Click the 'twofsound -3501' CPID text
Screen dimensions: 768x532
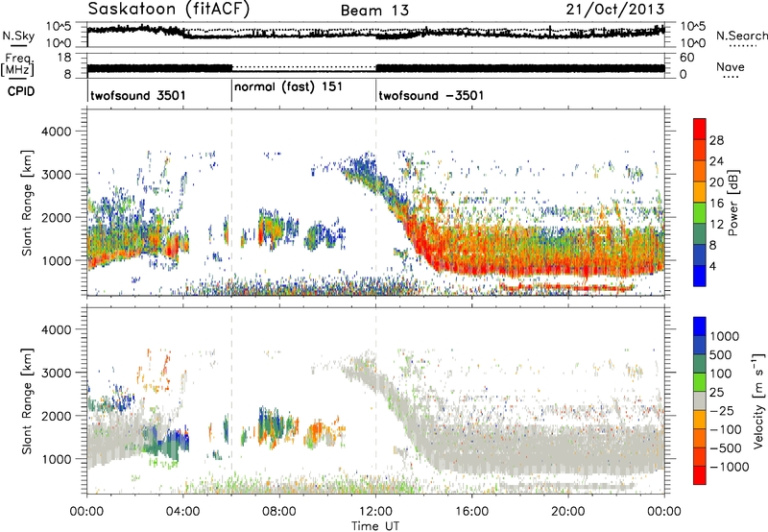(431, 95)
